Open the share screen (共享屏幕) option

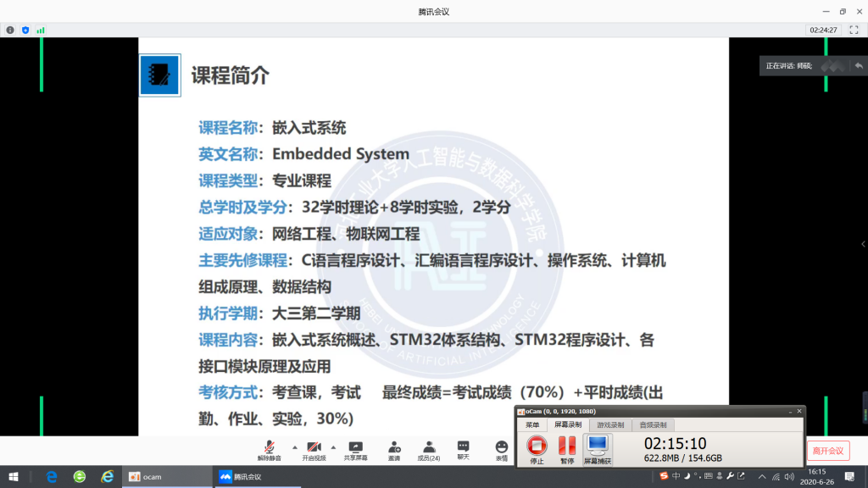pos(355,447)
